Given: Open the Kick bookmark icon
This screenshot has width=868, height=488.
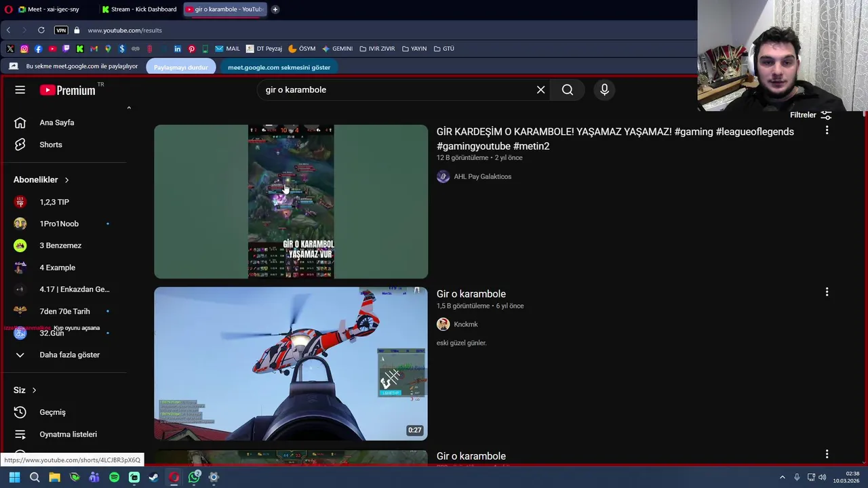Looking at the screenshot, I should (80, 49).
